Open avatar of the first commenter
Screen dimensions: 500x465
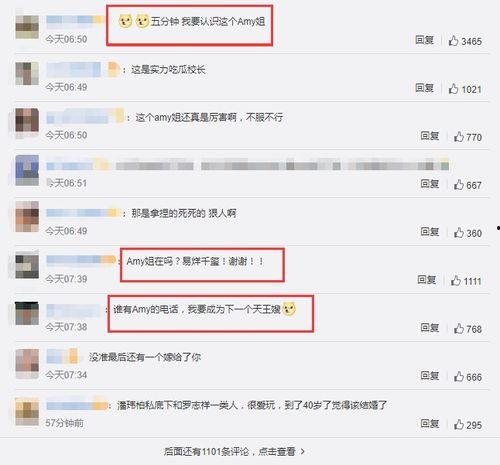pyautogui.click(x=27, y=27)
